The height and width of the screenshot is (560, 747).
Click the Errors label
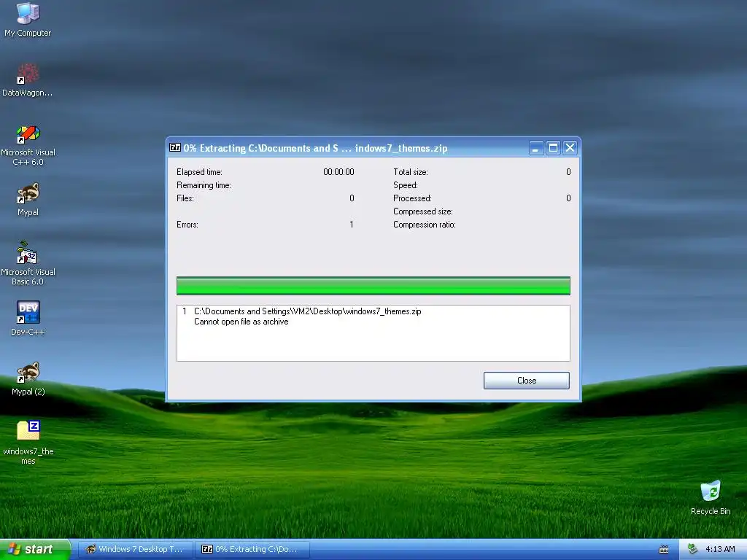[187, 225]
